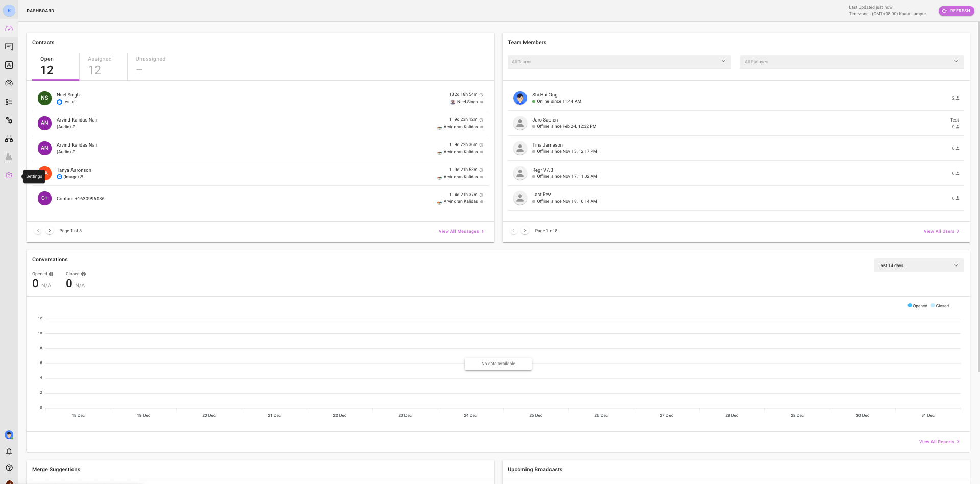
Task: Select the Assigned contacts tab
Action: click(x=103, y=66)
